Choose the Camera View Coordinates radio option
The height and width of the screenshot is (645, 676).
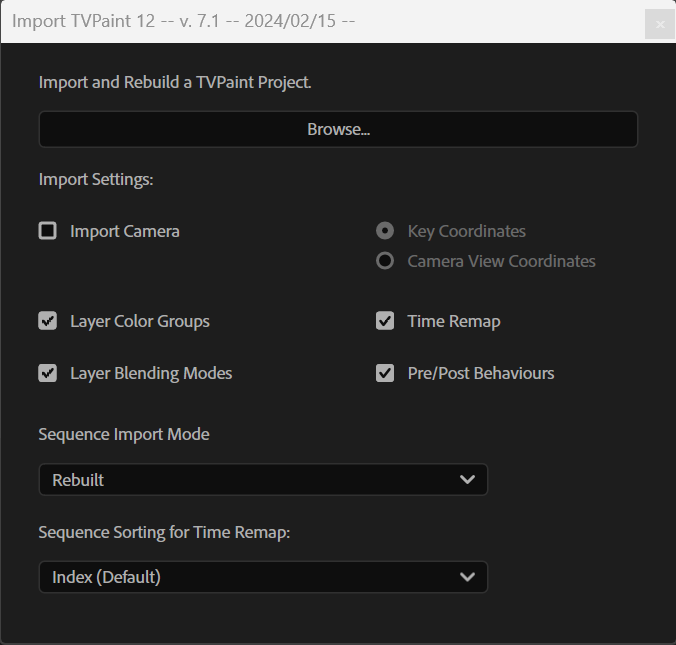click(385, 261)
